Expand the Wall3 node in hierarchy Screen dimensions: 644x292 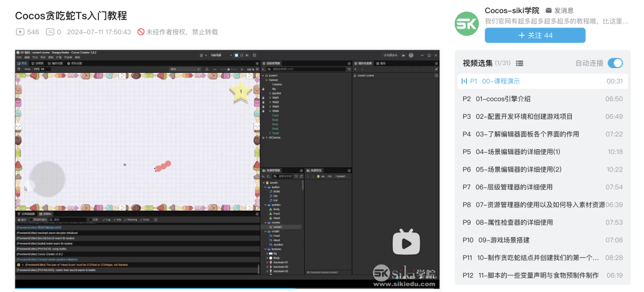click(270, 106)
